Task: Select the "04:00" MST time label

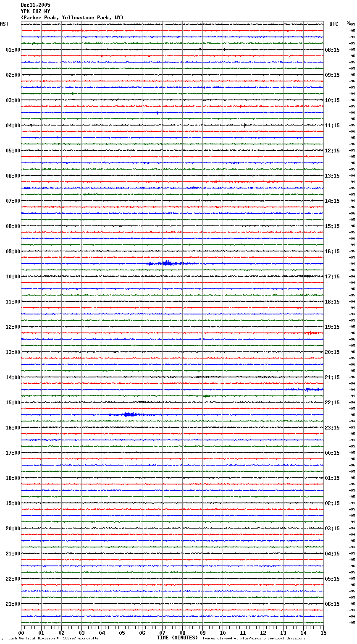Action: point(13,126)
